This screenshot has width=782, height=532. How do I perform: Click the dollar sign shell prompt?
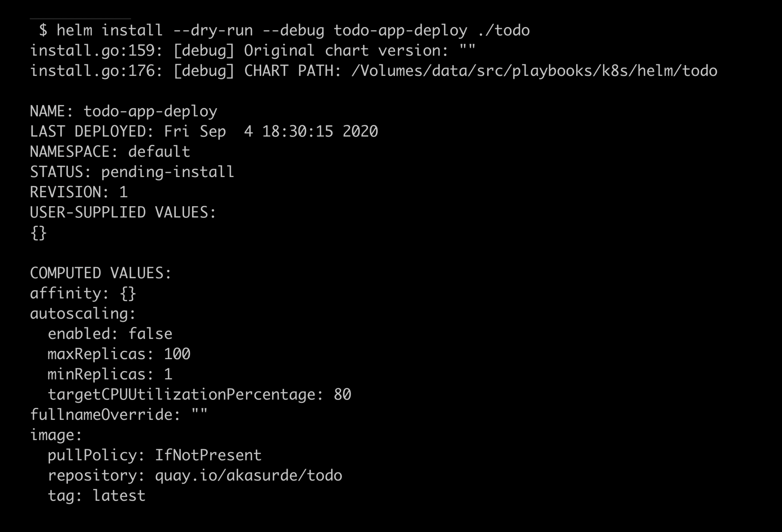pyautogui.click(x=43, y=31)
